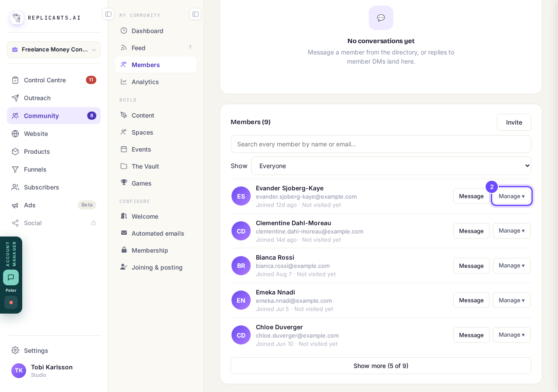The width and height of the screenshot is (558, 392).
Task: Collapse the main sidebar panel icon
Action: [108, 14]
